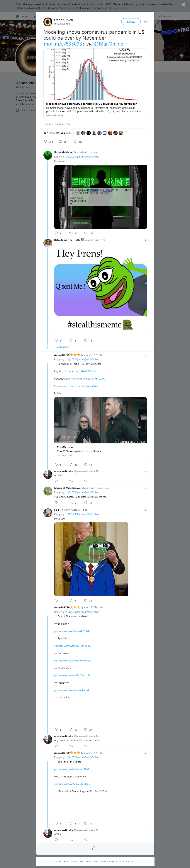Expand chevron on ninaNinaBonita 30s reply
Screen dimensions: 190x868
click(x=145, y=472)
